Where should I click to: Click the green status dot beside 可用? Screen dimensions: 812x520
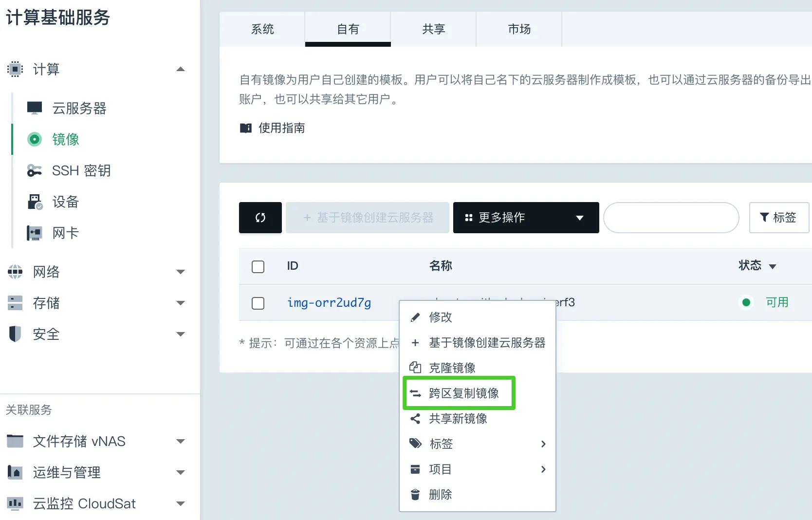[x=746, y=302]
